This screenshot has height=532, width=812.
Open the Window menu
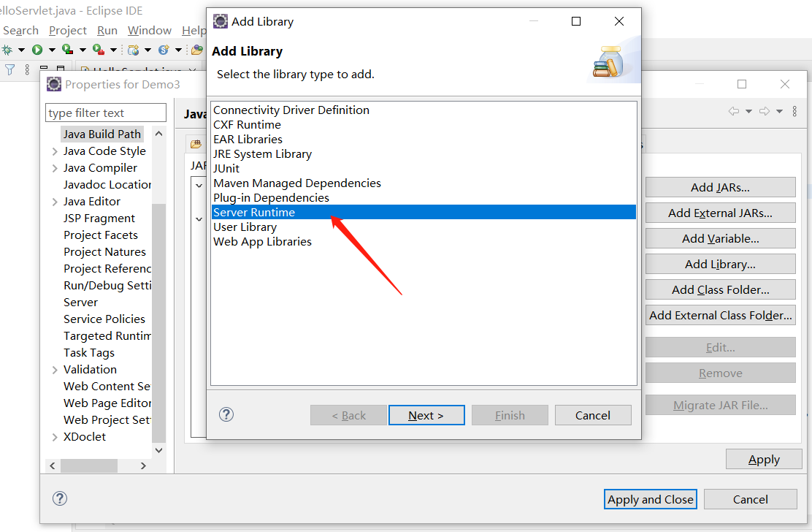149,30
